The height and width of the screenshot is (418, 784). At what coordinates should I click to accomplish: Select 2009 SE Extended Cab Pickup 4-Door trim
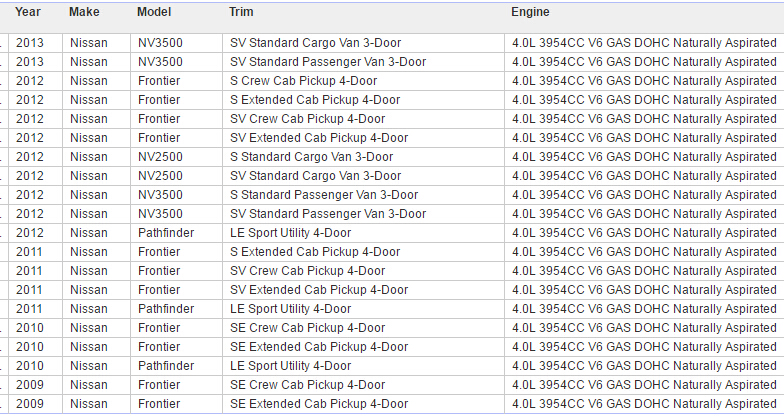319,404
